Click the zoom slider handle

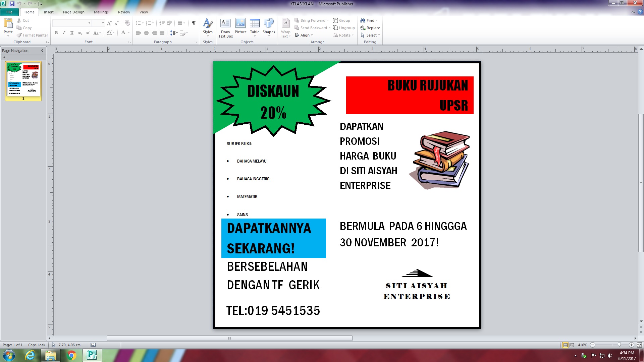619,345
